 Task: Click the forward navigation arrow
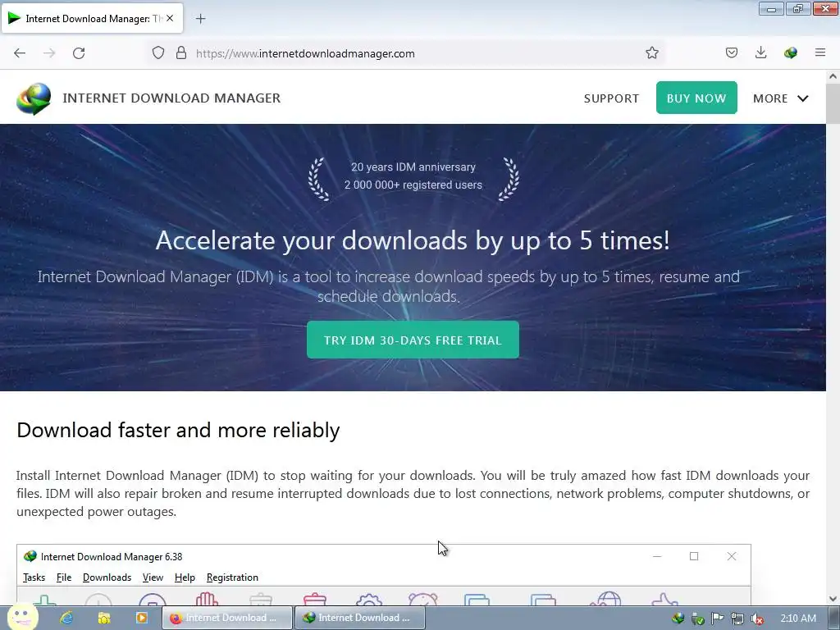(x=49, y=53)
